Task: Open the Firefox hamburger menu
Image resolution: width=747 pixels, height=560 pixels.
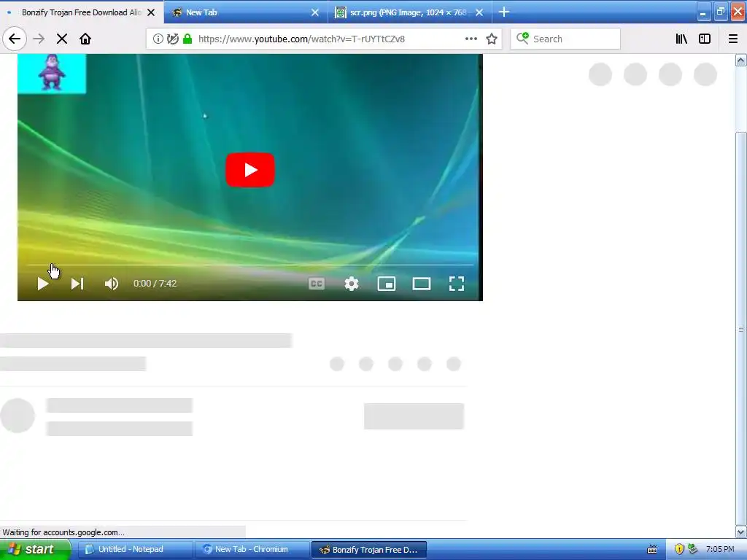Action: (733, 39)
